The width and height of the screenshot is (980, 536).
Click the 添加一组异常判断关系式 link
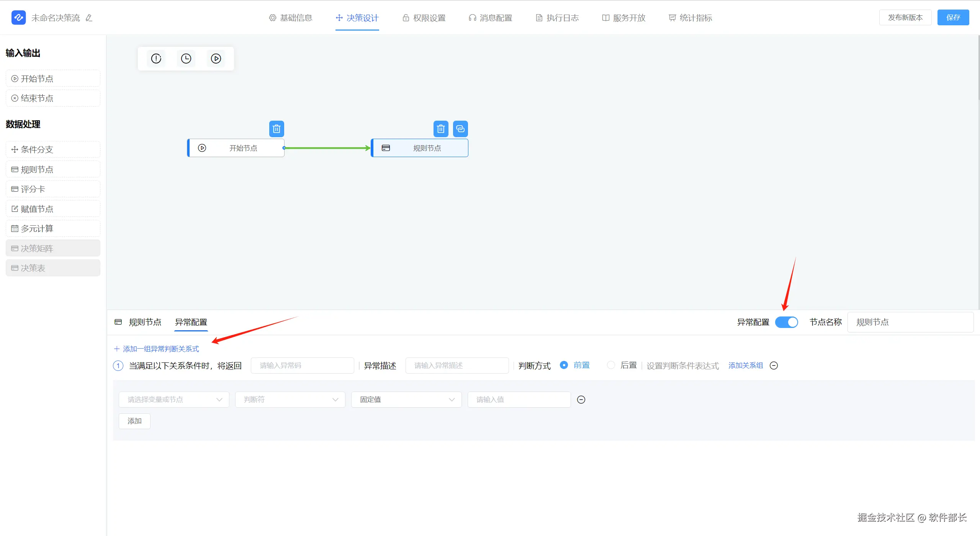point(157,349)
